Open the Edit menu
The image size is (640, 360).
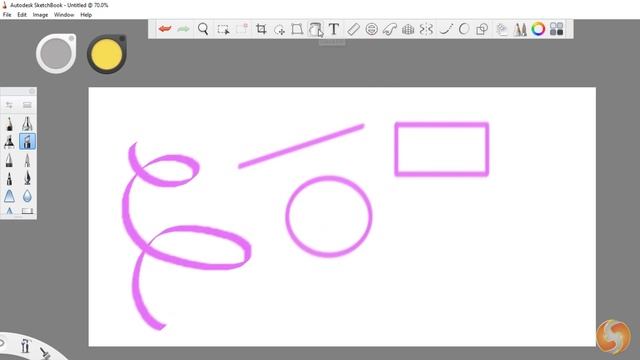[22, 15]
